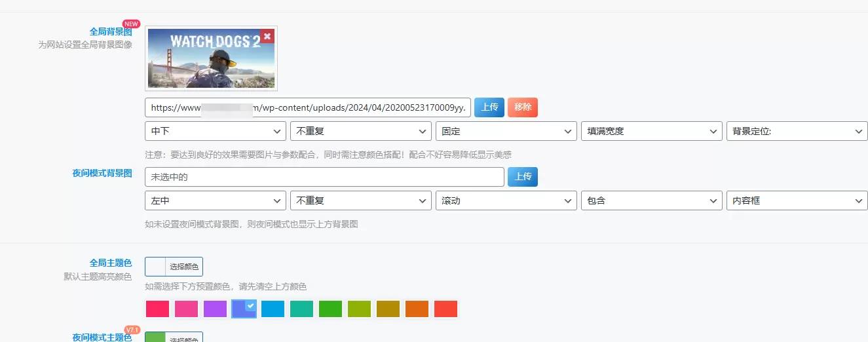
Task: Click 上传 button for night mode background
Action: [523, 177]
